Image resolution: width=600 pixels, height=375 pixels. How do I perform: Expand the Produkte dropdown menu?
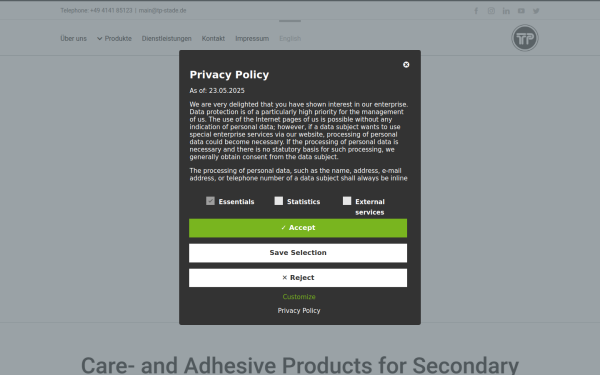(114, 39)
